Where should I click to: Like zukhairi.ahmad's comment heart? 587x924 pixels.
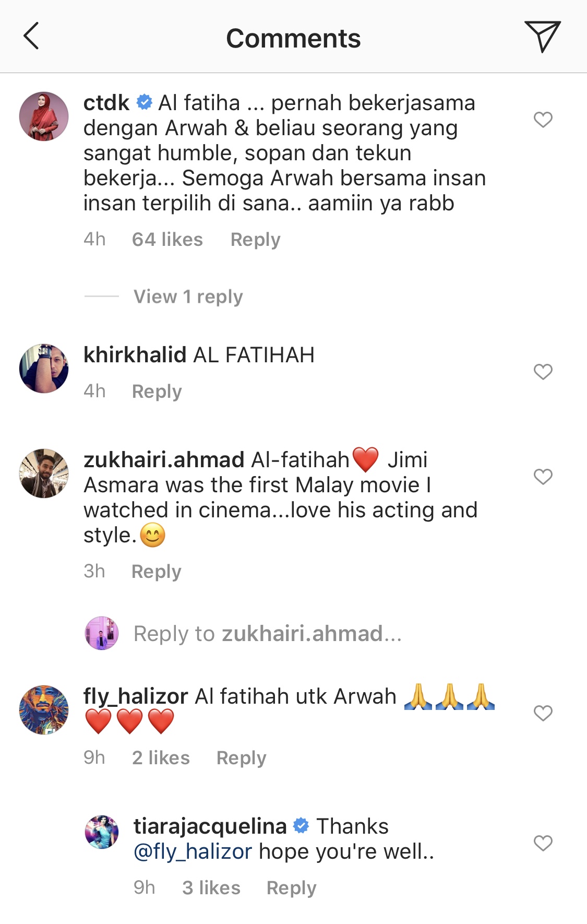click(543, 477)
